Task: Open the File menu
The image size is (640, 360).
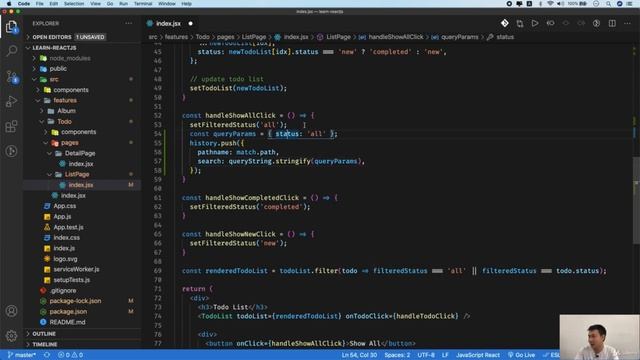Action: 40,4
